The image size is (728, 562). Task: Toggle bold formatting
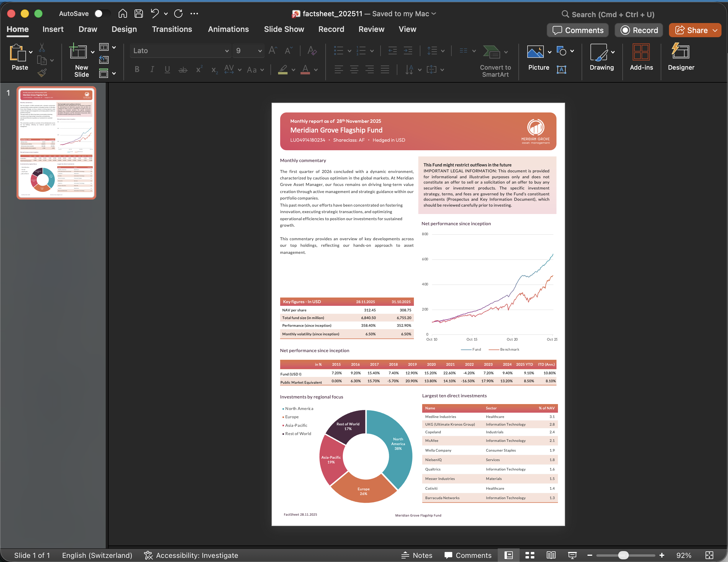pyautogui.click(x=137, y=69)
